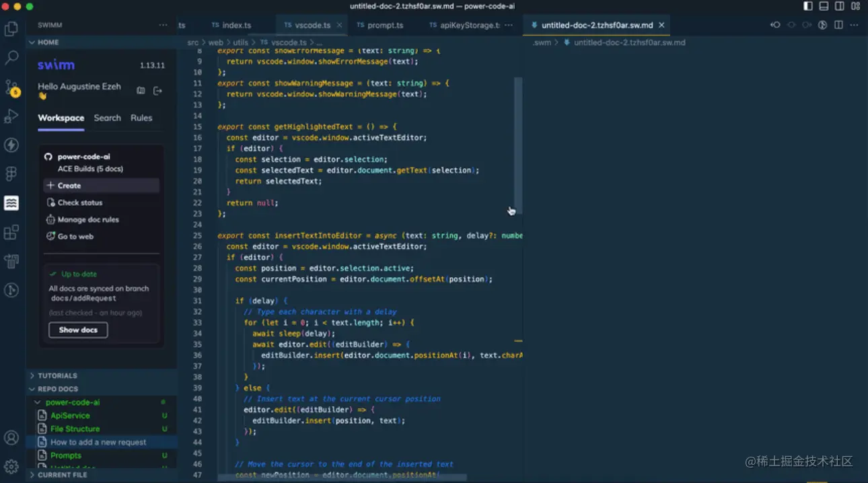868x483 pixels.
Task: Switch to the Workspace tab
Action: point(61,118)
